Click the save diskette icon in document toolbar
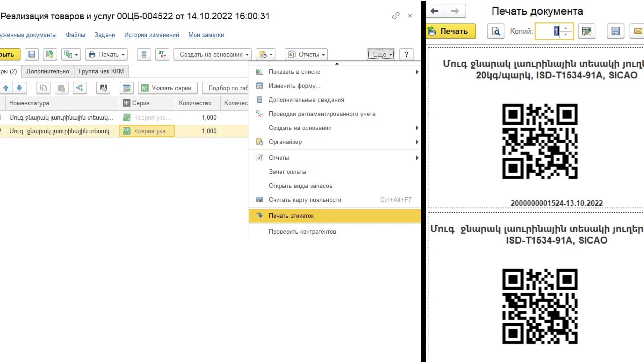 [x=32, y=54]
